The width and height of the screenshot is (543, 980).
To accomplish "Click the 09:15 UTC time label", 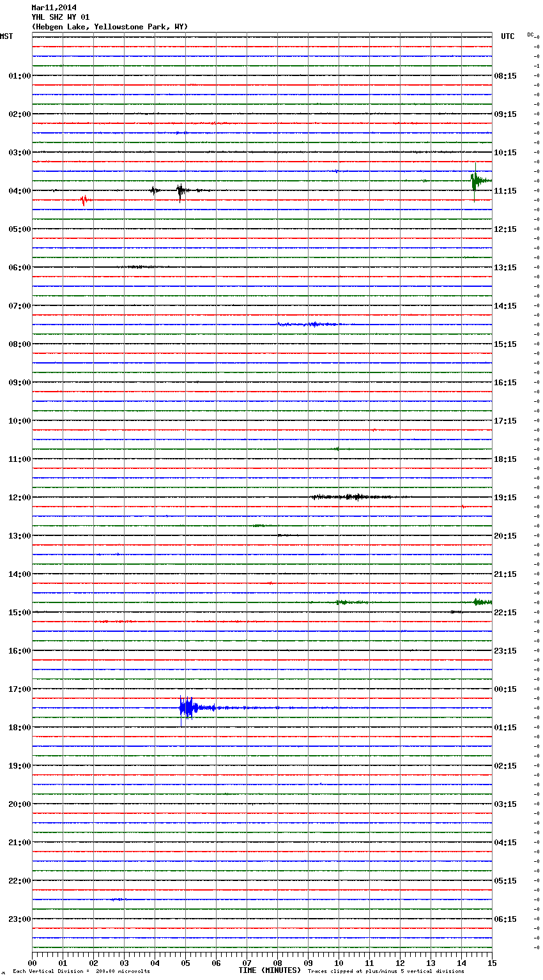I will tap(505, 114).
